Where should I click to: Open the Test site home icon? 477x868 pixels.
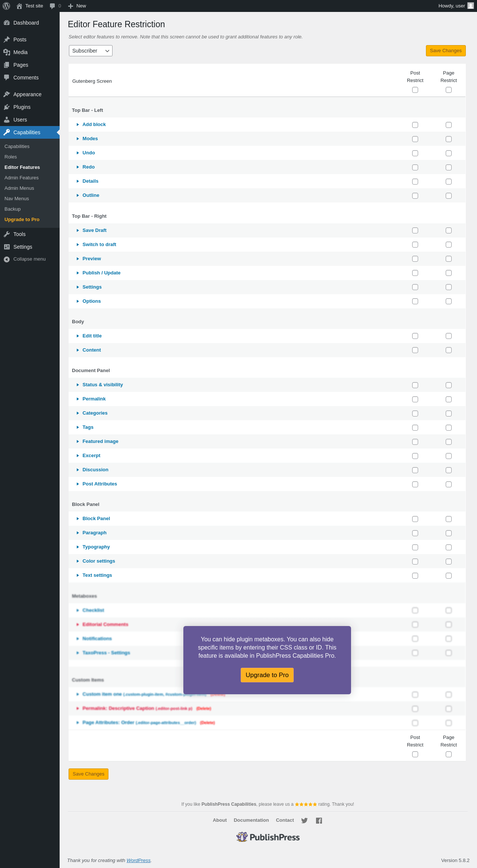(19, 6)
